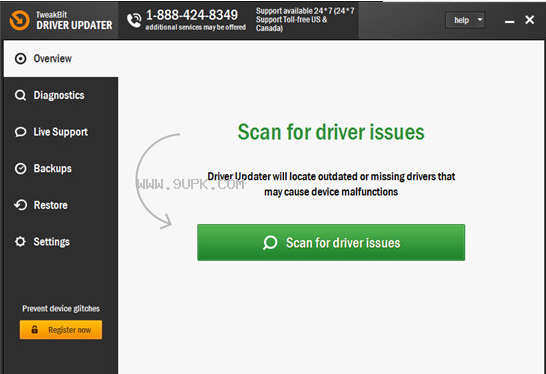
Task: Click the Backups clock icon
Action: [x=21, y=169]
